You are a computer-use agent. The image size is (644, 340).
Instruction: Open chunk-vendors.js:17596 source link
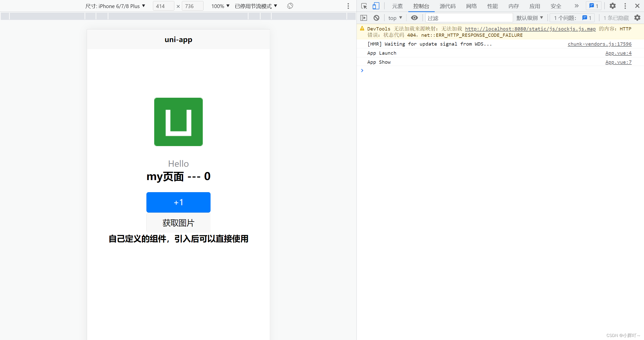(599, 44)
